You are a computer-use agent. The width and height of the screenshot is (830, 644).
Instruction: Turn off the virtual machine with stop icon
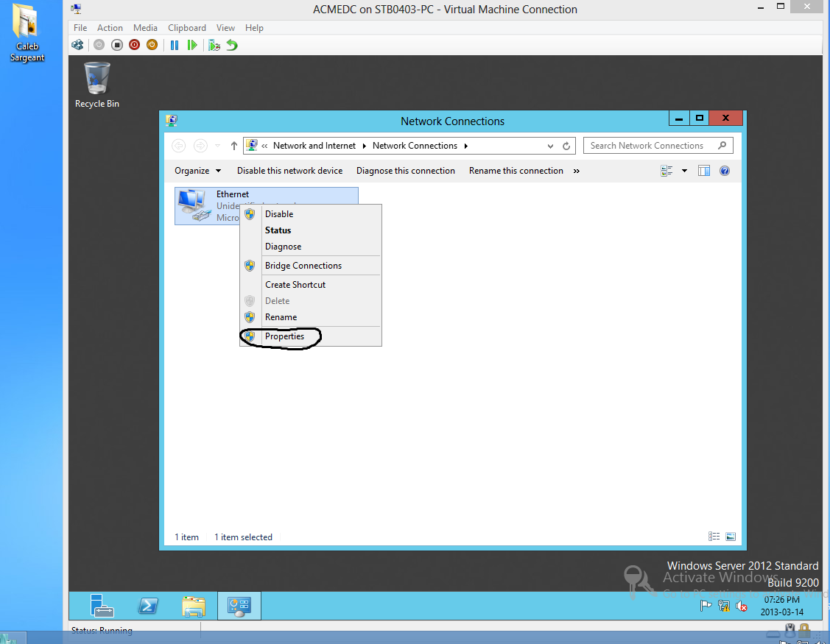pos(117,45)
